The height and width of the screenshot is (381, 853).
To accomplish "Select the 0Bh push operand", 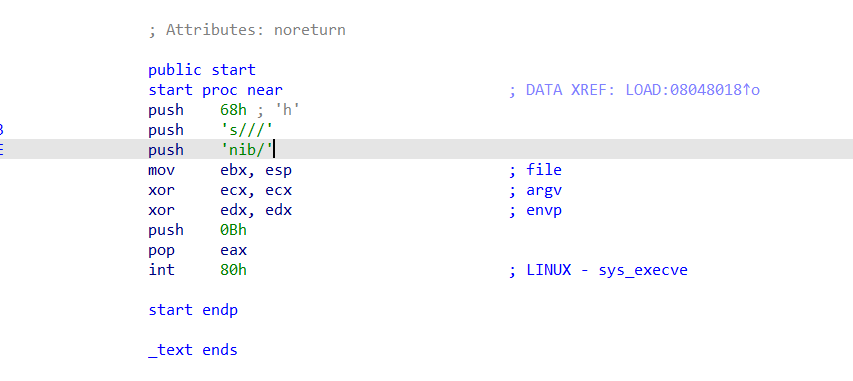I will click(x=233, y=230).
